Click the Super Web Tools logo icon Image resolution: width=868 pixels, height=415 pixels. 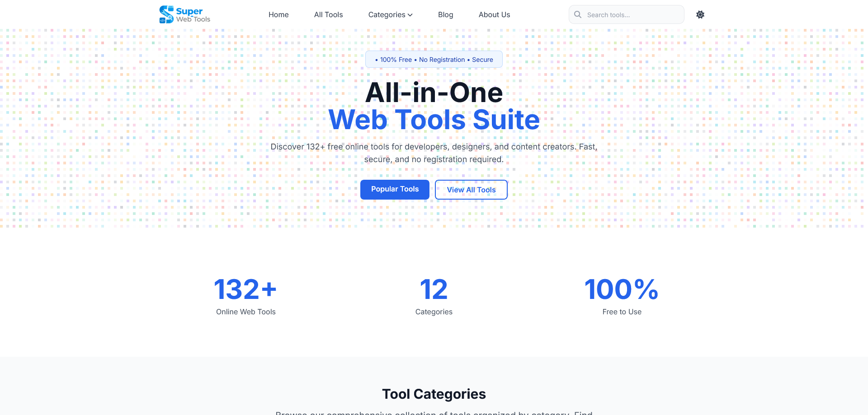166,14
